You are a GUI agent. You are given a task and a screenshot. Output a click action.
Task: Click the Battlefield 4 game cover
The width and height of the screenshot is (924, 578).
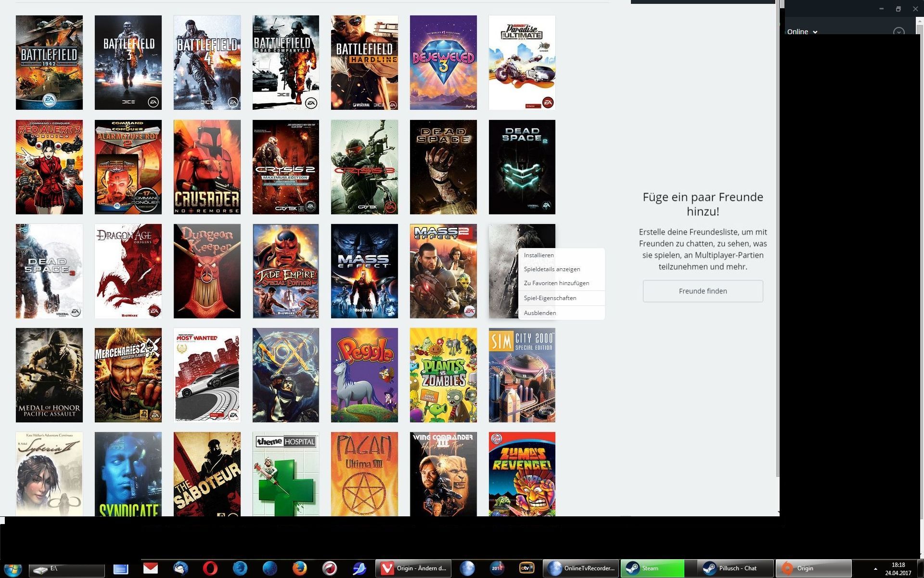coord(207,63)
